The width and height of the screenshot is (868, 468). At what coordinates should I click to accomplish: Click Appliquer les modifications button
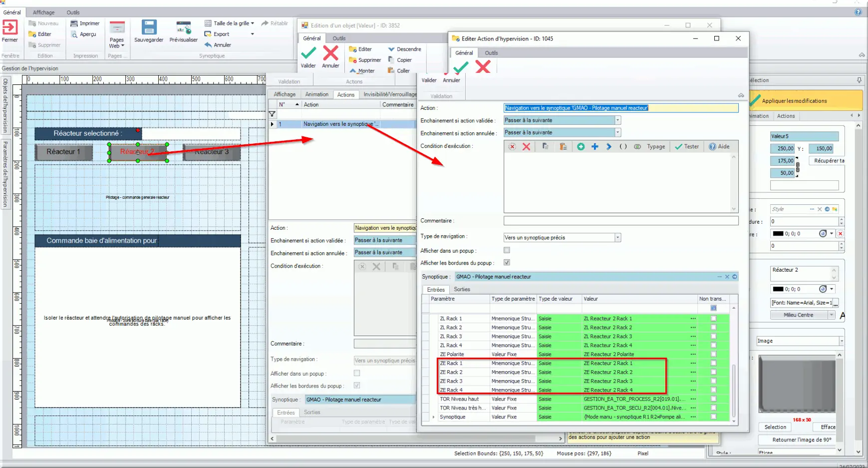tap(806, 100)
